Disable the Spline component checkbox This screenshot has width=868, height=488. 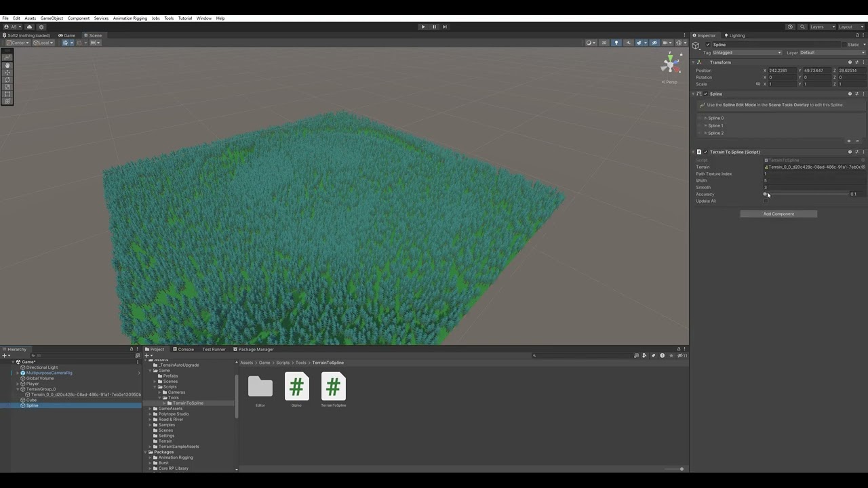tap(705, 94)
